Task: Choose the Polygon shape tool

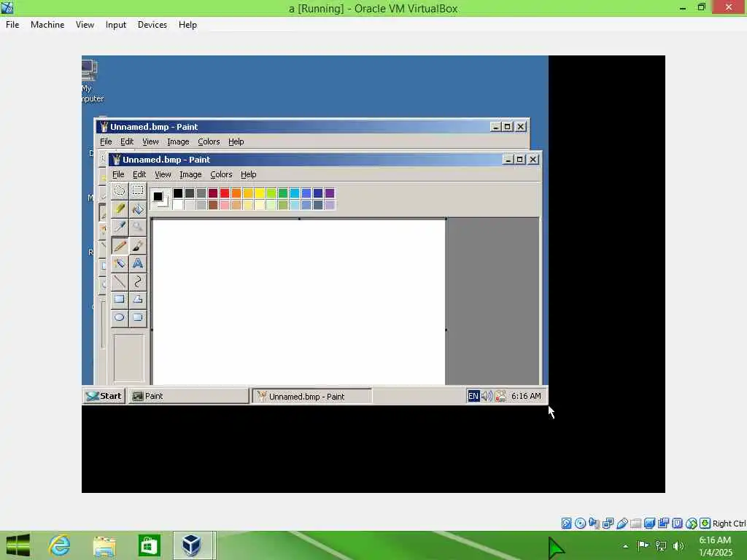Action: click(x=138, y=300)
